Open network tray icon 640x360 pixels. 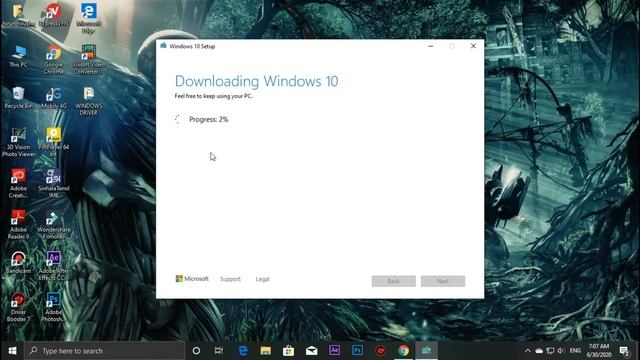550,351
